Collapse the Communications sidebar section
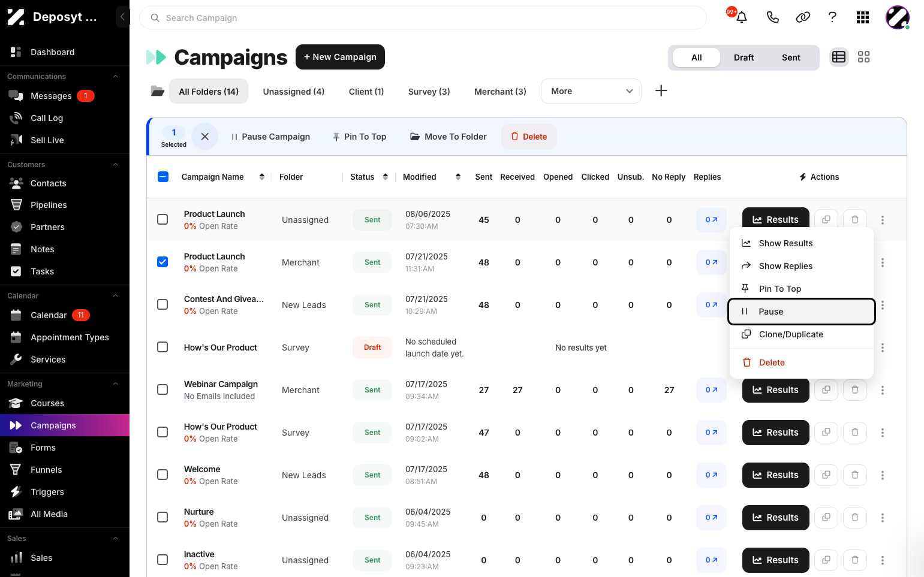924x577 pixels. click(116, 77)
